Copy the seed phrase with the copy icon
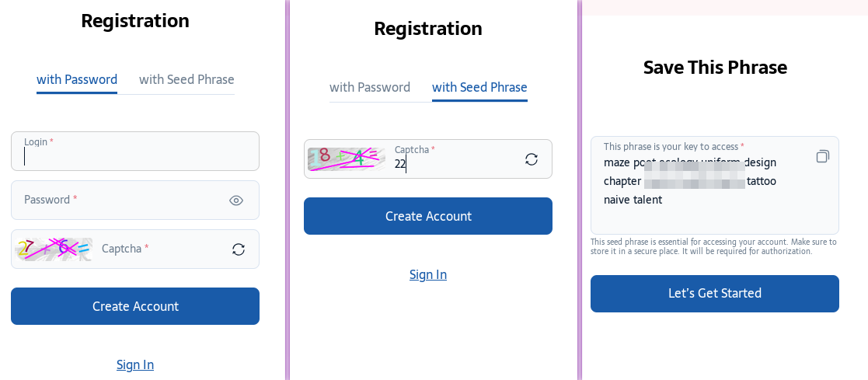The image size is (868, 380). click(x=823, y=156)
